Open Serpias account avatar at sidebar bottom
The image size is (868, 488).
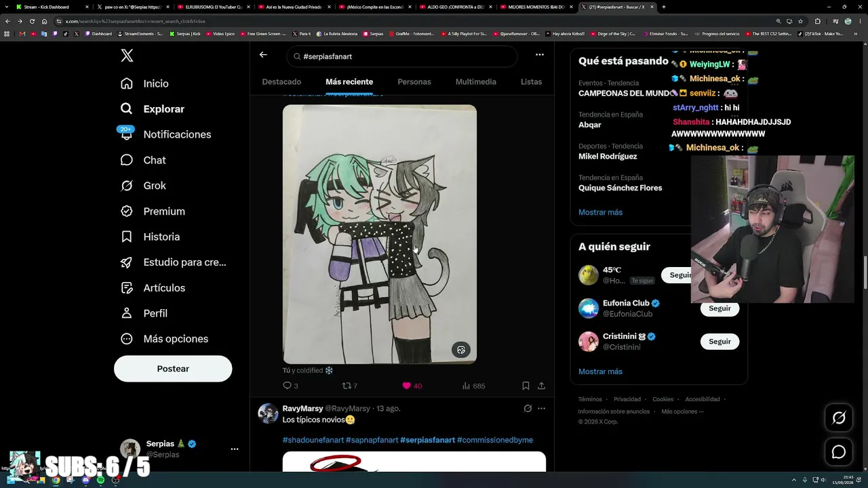click(130, 449)
